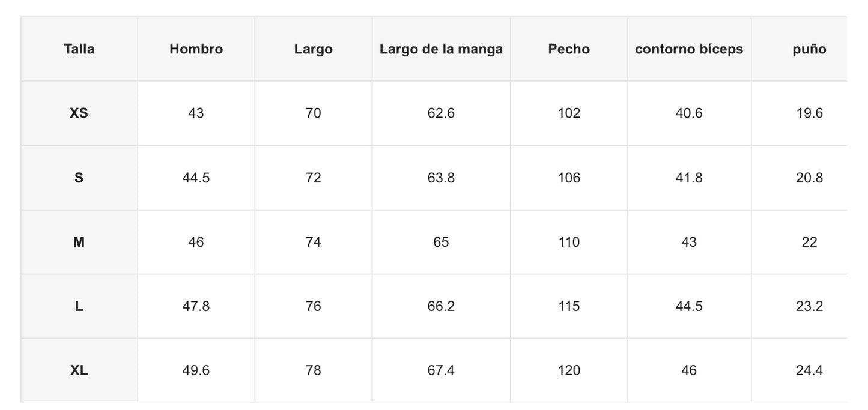Image resolution: width=868 pixels, height=410 pixels.
Task: Select the L size row label
Action: pyautogui.click(x=79, y=306)
